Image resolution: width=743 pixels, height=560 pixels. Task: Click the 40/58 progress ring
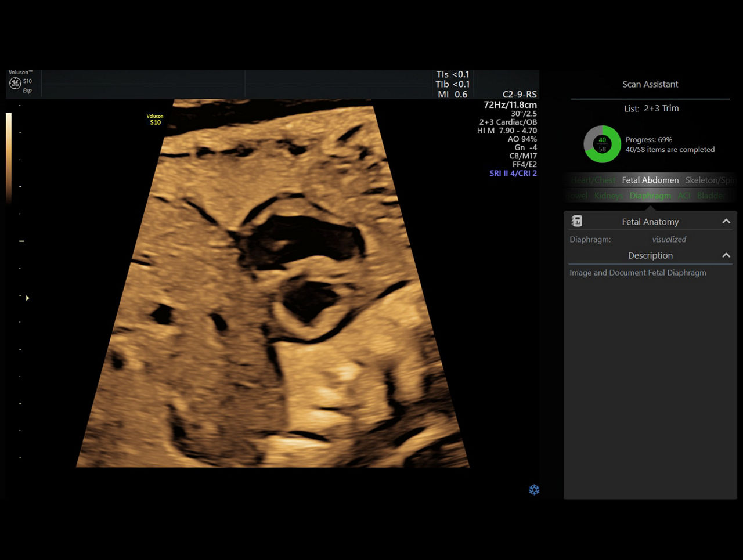click(602, 144)
